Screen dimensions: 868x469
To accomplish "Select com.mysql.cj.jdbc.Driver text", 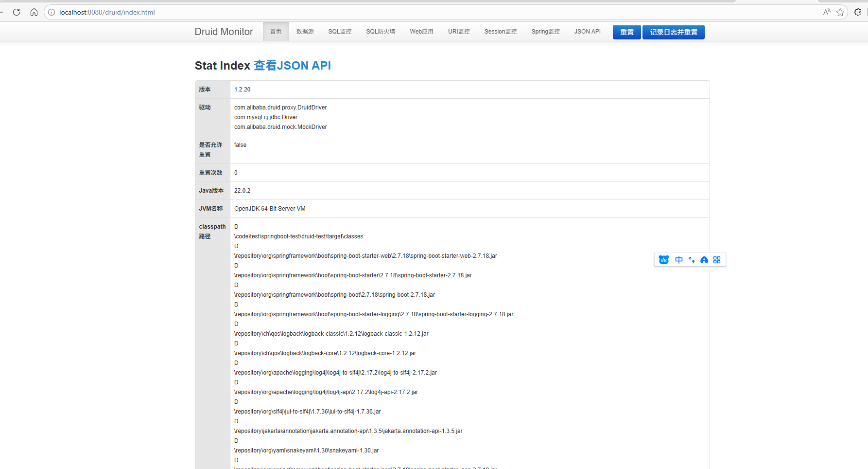I will [266, 117].
